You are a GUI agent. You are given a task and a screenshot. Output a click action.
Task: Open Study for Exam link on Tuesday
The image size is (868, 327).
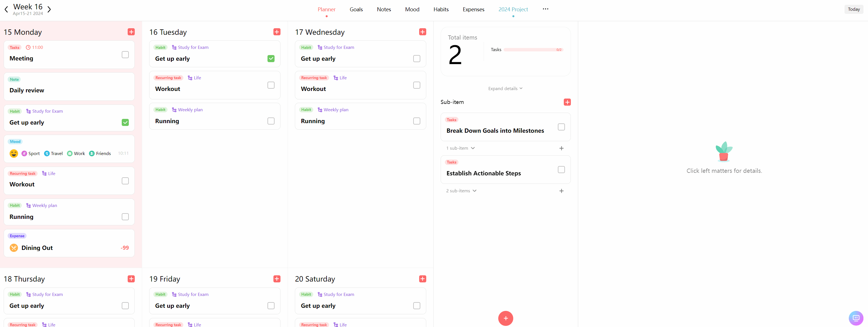point(190,47)
